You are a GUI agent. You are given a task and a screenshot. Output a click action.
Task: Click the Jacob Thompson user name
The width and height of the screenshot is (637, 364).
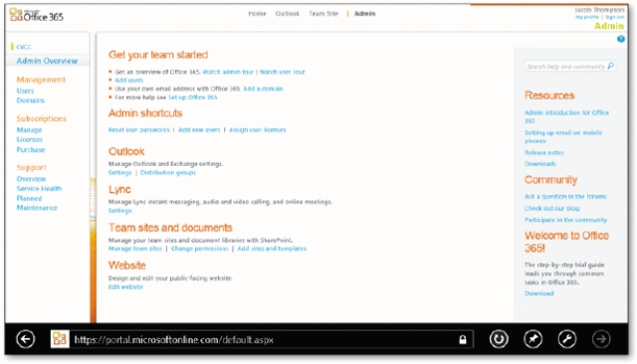pyautogui.click(x=599, y=9)
